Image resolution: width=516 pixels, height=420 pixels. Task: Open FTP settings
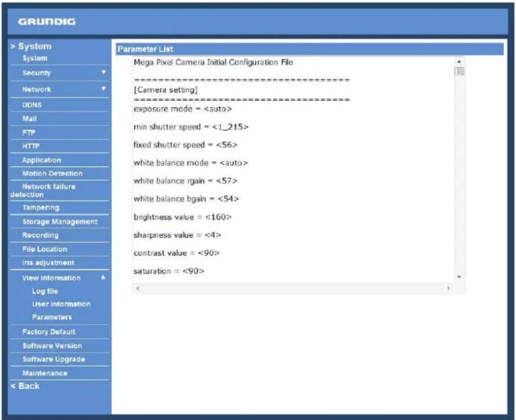click(x=29, y=133)
